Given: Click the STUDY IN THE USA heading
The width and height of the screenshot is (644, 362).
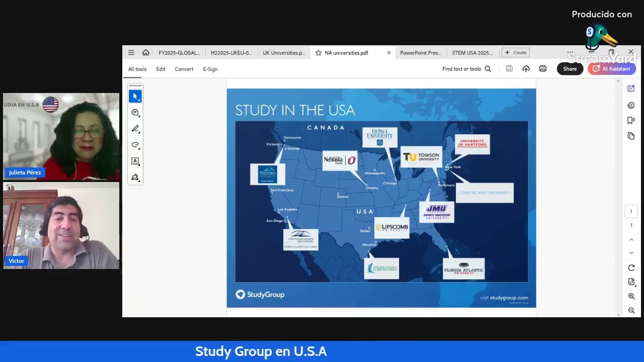Looking at the screenshot, I should pyautogui.click(x=295, y=111).
